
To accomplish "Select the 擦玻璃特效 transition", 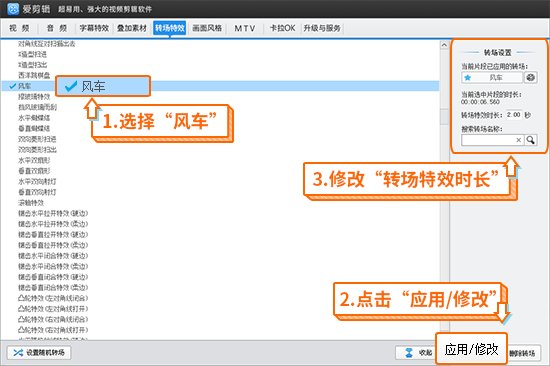I will point(34,97).
